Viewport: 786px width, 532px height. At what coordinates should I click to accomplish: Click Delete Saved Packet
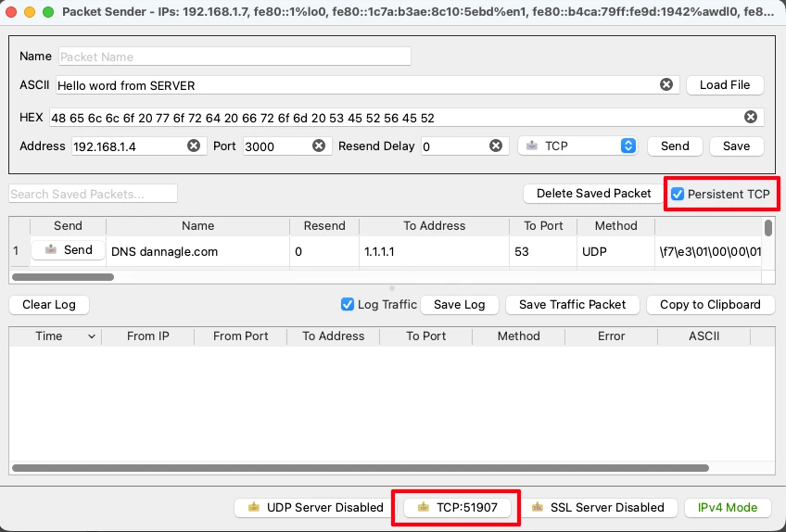593,194
